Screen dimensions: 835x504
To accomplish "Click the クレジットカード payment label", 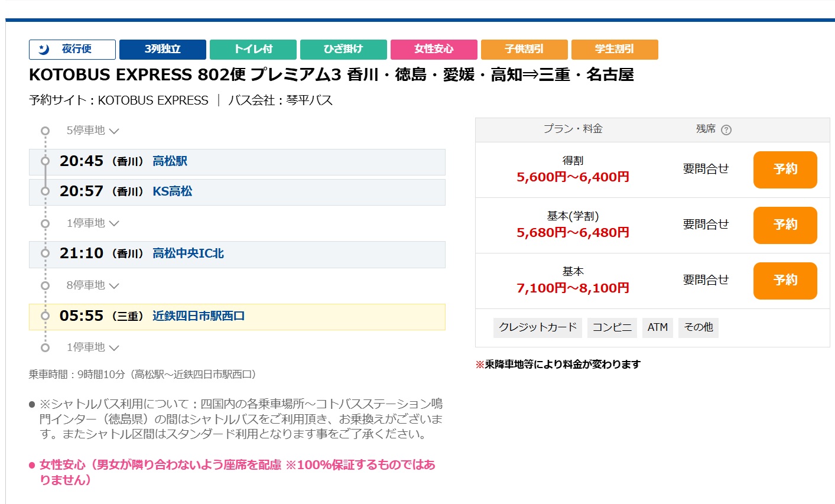I will click(x=538, y=327).
